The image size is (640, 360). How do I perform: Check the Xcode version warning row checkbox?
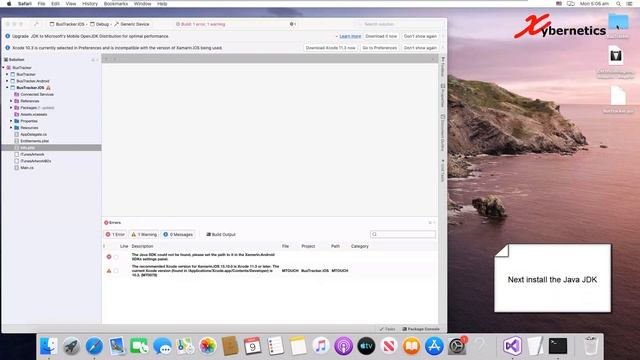(x=116, y=271)
